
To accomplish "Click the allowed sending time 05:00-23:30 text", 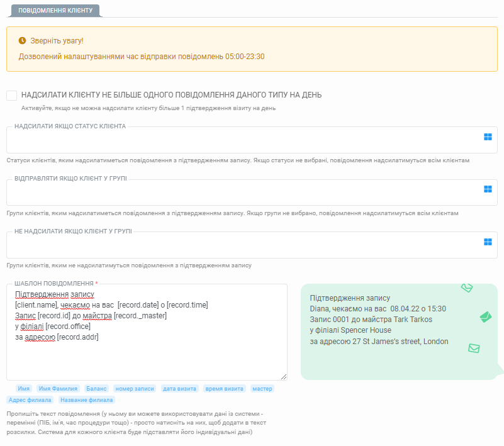I will pos(142,57).
